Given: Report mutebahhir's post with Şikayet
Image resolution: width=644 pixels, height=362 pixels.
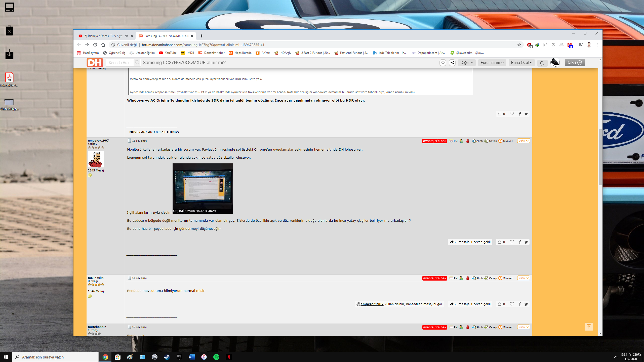Looking at the screenshot, I should [x=506, y=327].
